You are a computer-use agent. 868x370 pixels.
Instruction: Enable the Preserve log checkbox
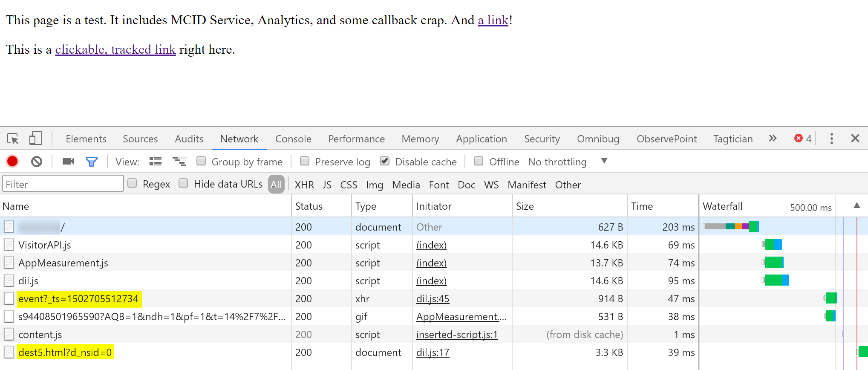tap(305, 161)
